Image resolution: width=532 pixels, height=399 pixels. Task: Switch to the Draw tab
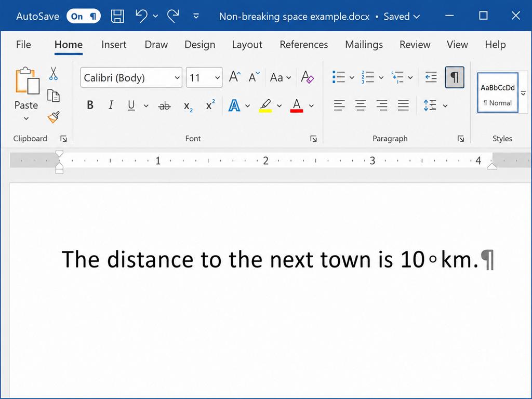tap(156, 45)
